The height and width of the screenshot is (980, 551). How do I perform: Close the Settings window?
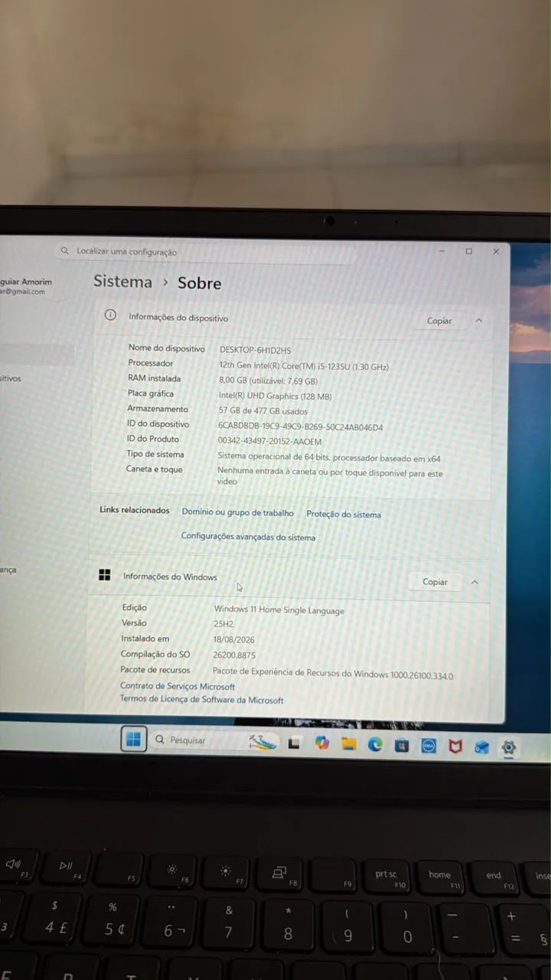(x=496, y=251)
